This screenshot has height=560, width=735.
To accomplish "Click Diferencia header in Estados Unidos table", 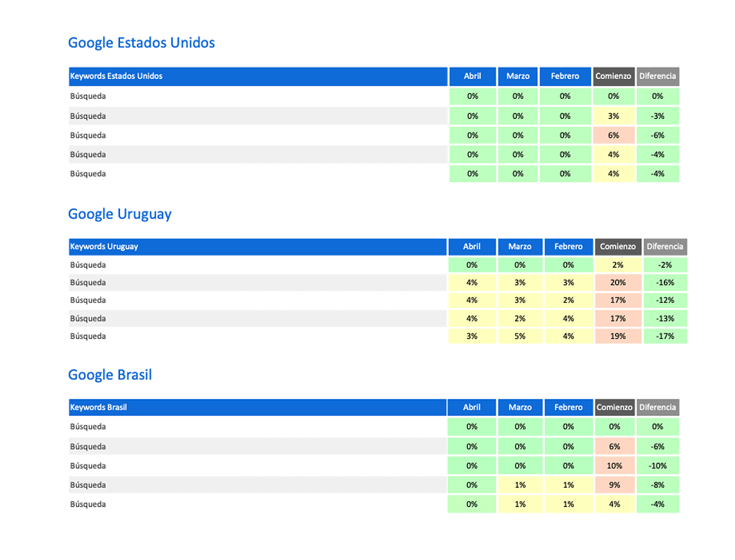I will pos(658,77).
